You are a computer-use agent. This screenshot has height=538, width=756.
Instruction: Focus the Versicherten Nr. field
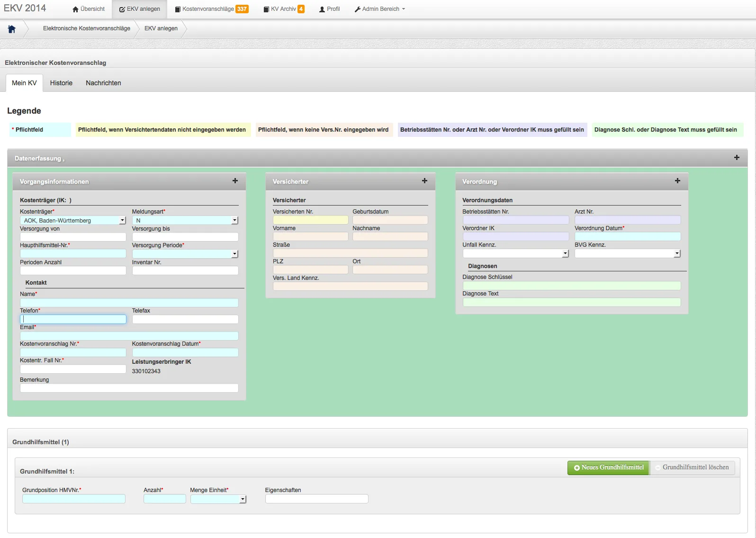point(310,220)
